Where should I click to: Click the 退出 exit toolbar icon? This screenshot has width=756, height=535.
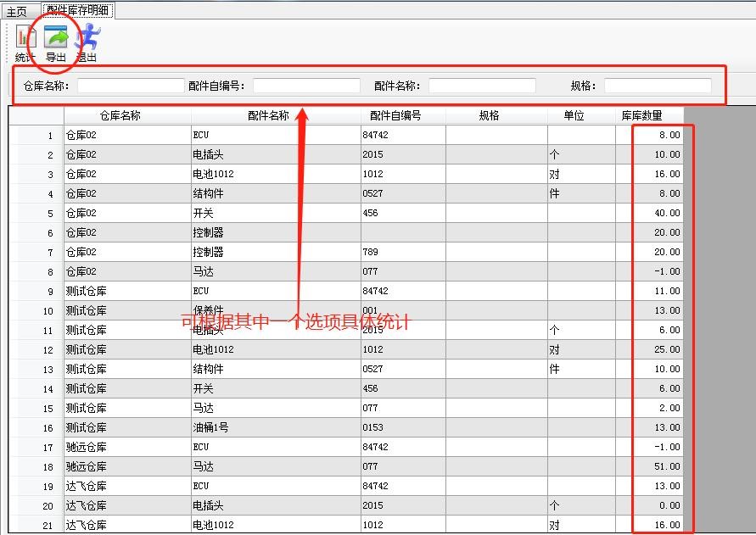(87, 43)
